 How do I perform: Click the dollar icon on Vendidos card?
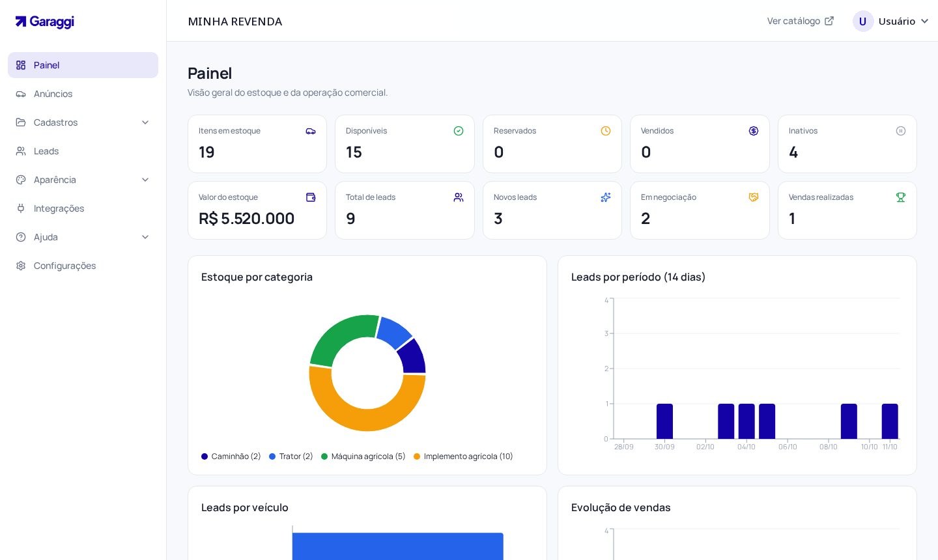754,131
